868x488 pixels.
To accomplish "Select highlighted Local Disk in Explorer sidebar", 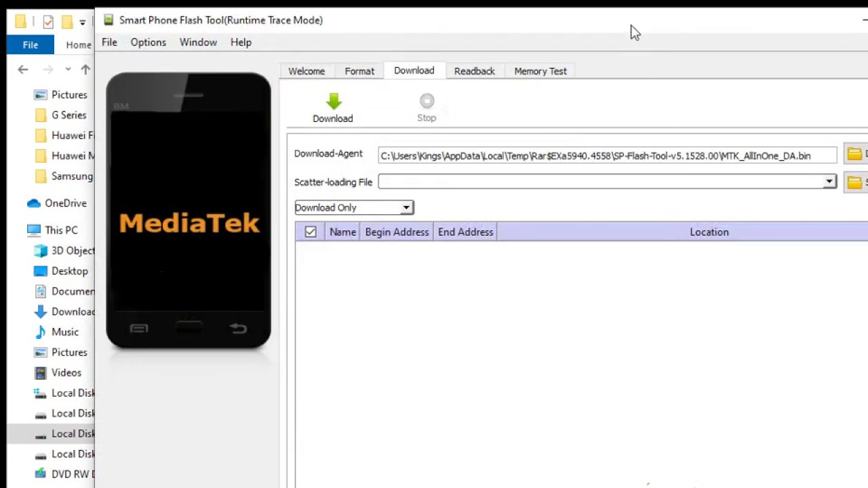I will point(51,434).
